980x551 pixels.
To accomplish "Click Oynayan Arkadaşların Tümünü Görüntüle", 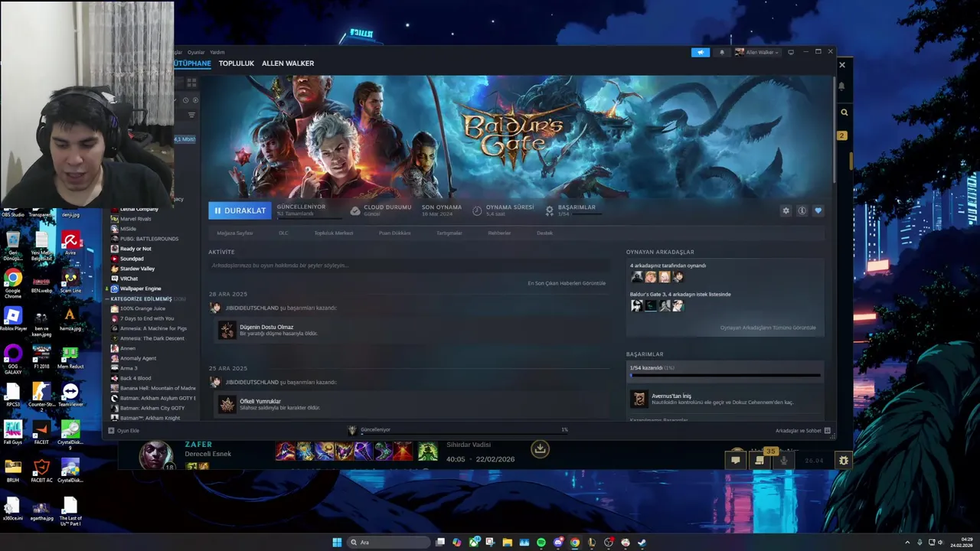I will tap(767, 328).
